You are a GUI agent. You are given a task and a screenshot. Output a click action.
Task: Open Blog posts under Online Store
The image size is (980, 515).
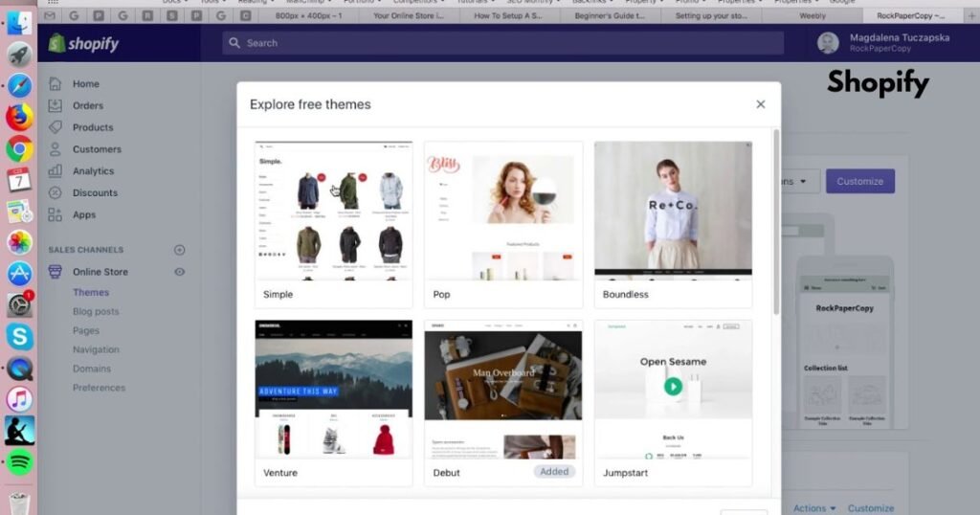click(96, 311)
